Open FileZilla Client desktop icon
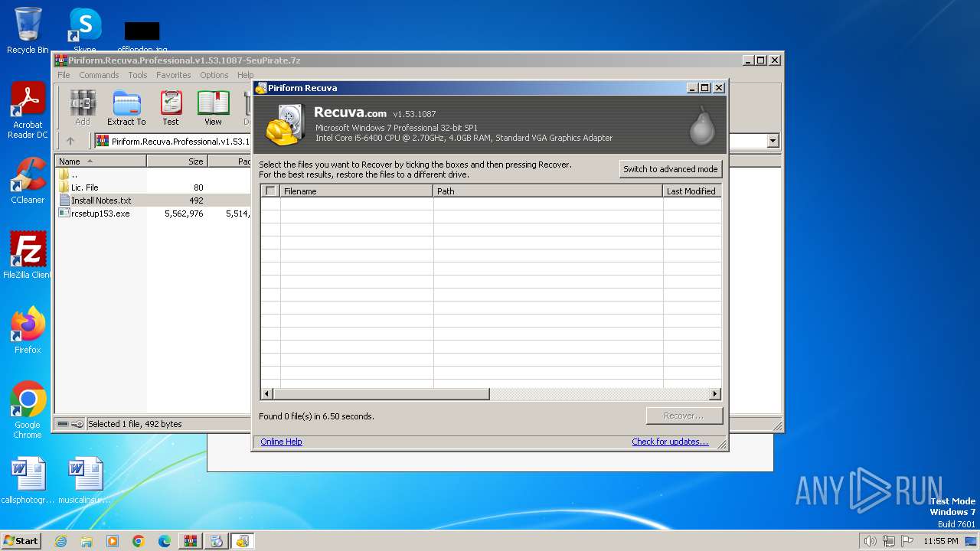The width and height of the screenshot is (980, 551). tap(28, 256)
